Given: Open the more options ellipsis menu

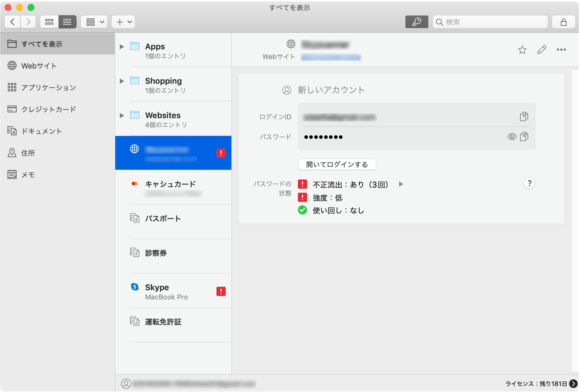Looking at the screenshot, I should coord(561,50).
